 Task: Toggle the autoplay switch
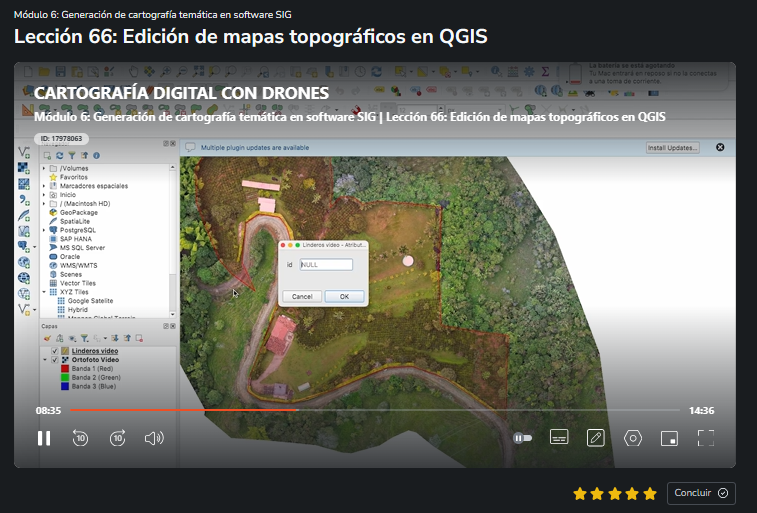522,438
